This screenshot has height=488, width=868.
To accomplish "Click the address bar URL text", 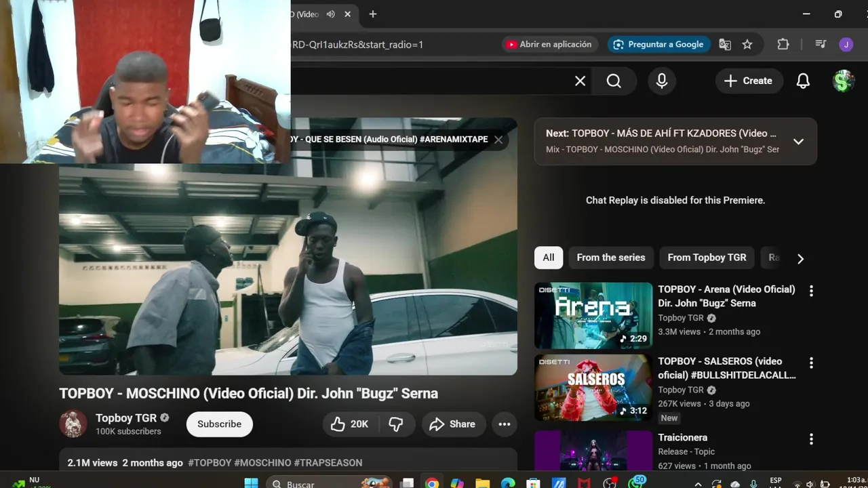I will (357, 45).
